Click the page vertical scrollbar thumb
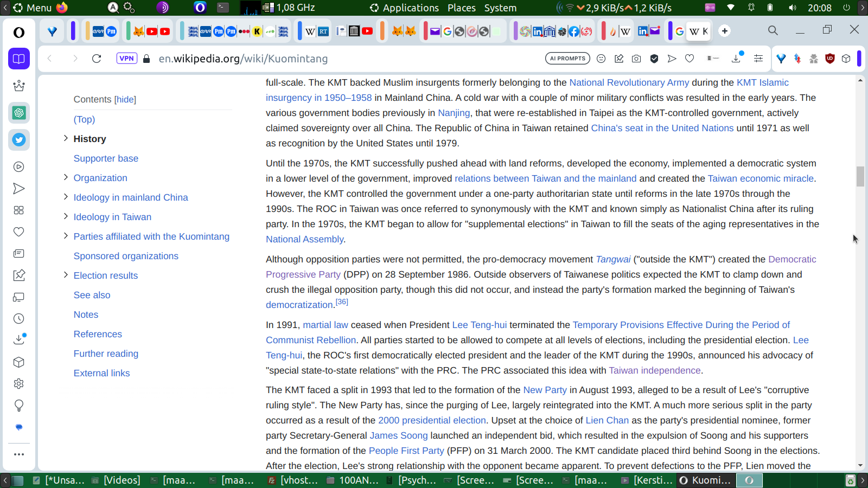The height and width of the screenshot is (488, 868). click(860, 176)
